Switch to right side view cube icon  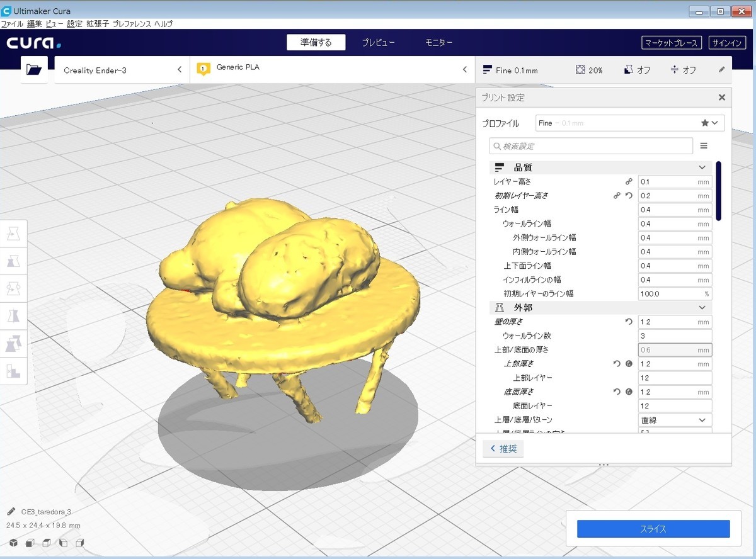(x=79, y=543)
